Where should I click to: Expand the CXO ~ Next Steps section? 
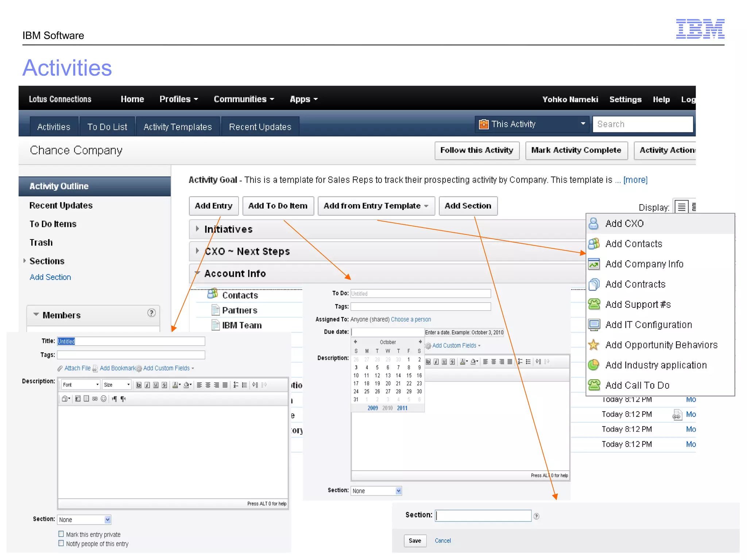click(x=197, y=251)
